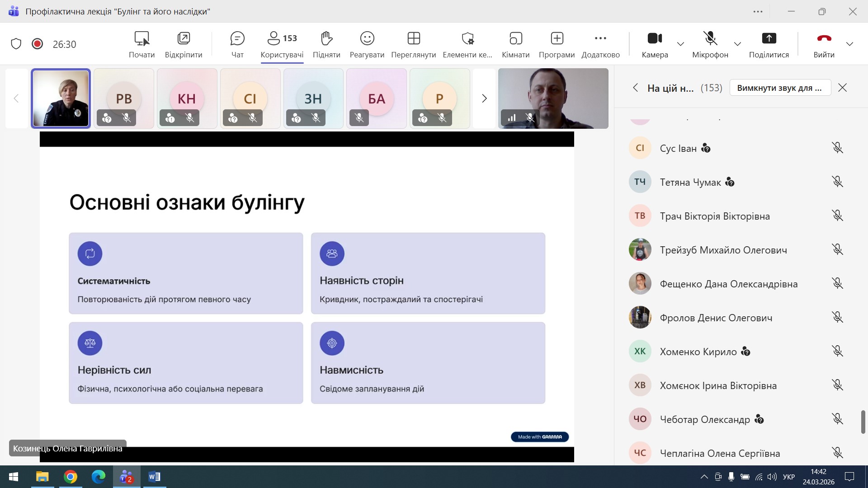
Task: Expand the microphone options dropdown arrow
Action: (737, 44)
